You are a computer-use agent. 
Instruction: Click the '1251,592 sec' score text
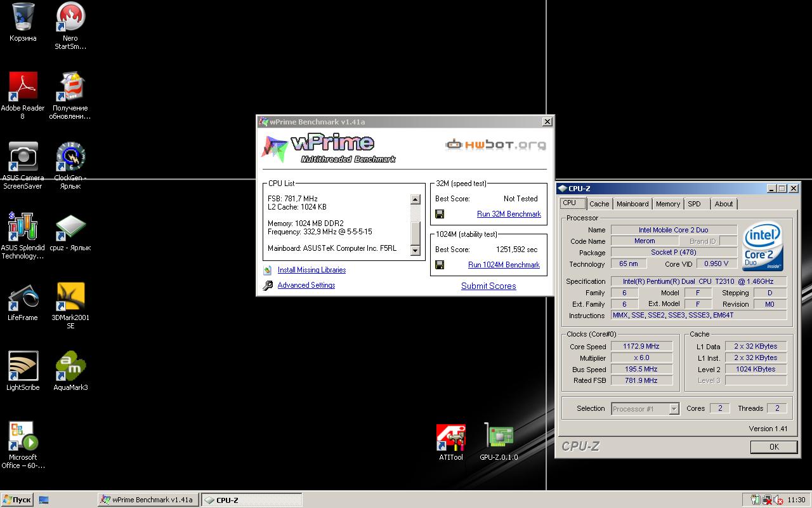[x=516, y=250]
